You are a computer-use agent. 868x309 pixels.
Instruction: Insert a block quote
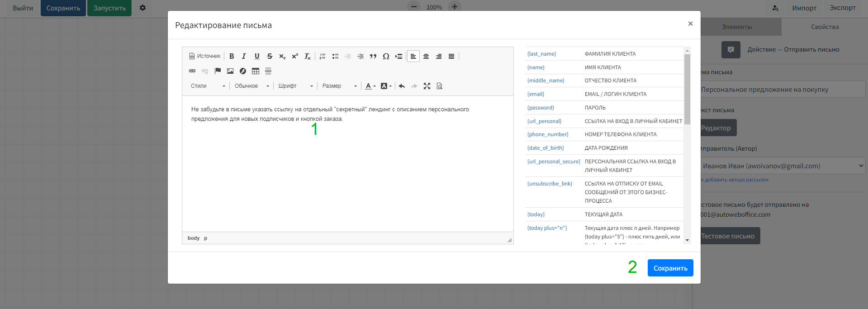coord(373,56)
